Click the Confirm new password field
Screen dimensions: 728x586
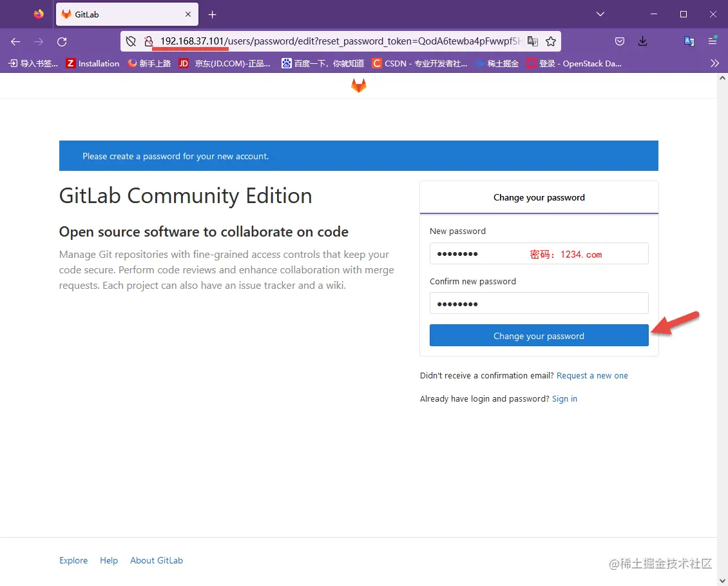(x=539, y=303)
